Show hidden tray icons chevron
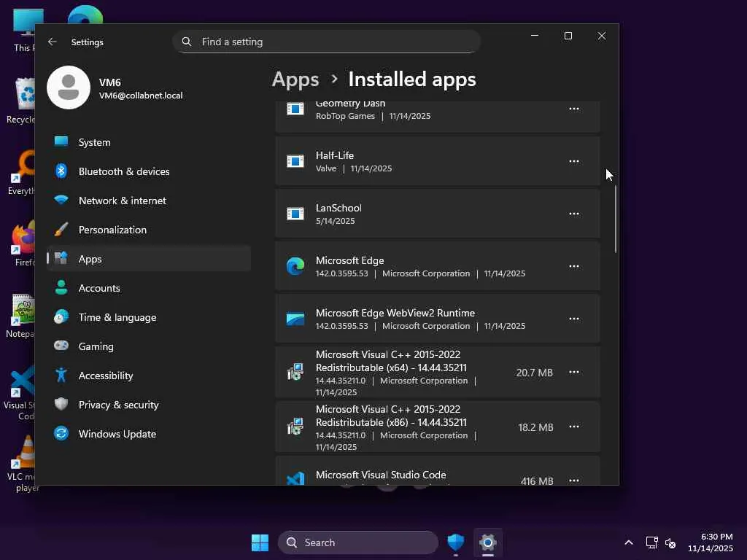The image size is (747, 560). (x=629, y=542)
